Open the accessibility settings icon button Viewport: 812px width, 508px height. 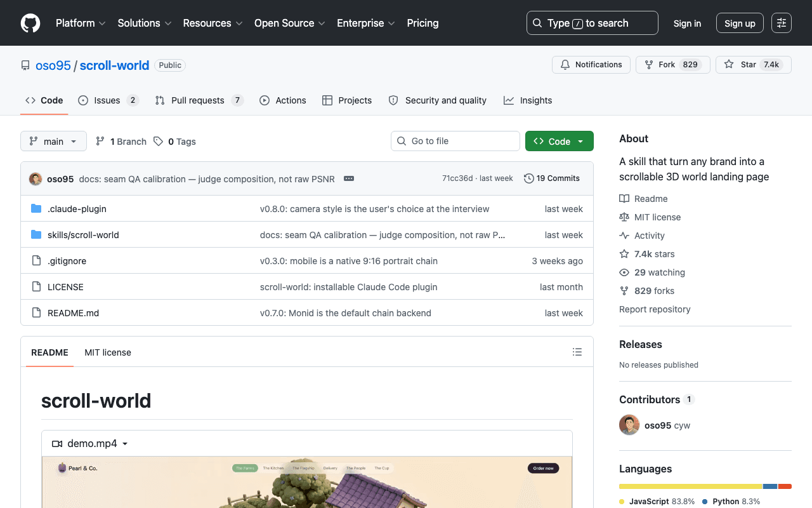(x=782, y=23)
